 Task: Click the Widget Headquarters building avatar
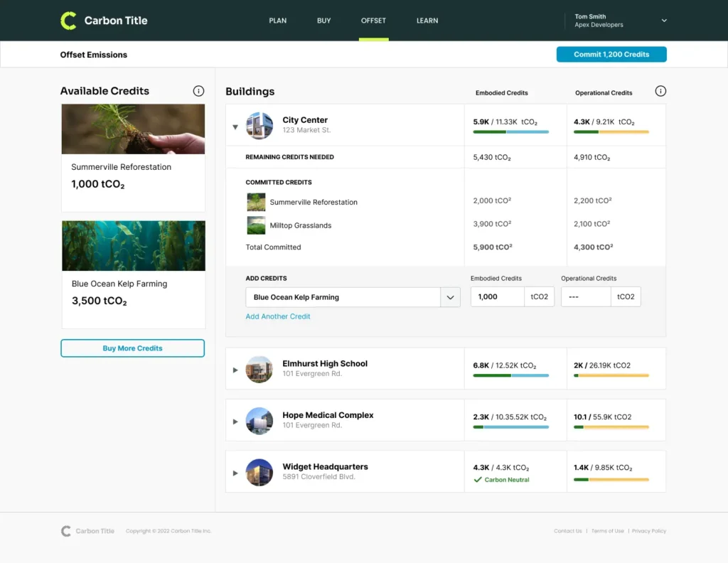tap(259, 473)
